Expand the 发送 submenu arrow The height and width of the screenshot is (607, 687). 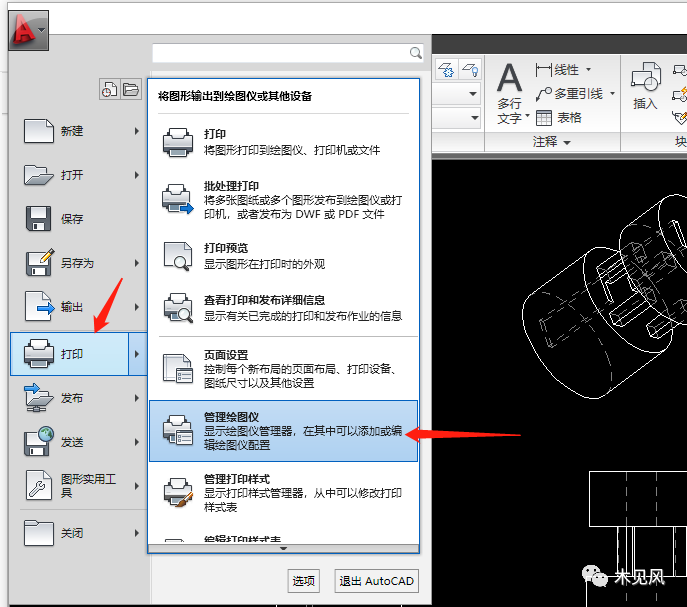point(137,442)
